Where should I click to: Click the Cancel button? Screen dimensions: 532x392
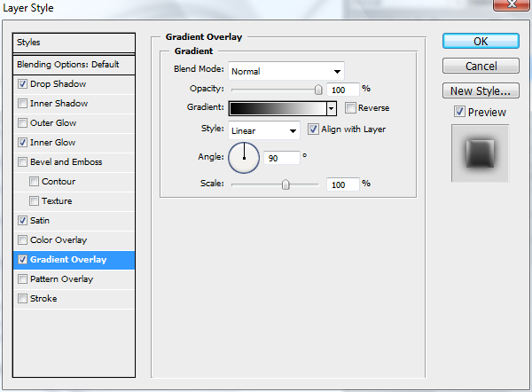pyautogui.click(x=481, y=66)
